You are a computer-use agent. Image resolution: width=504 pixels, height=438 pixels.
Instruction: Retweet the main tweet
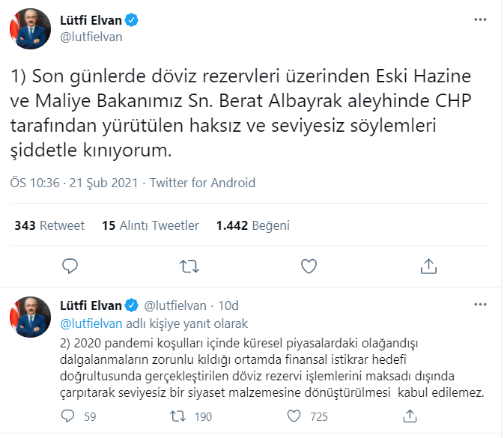[x=189, y=265]
